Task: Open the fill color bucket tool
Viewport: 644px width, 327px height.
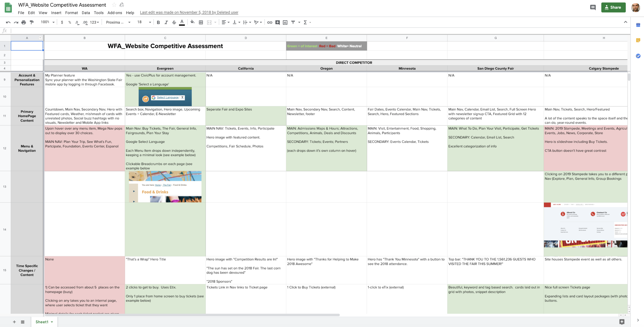Action: click(192, 22)
